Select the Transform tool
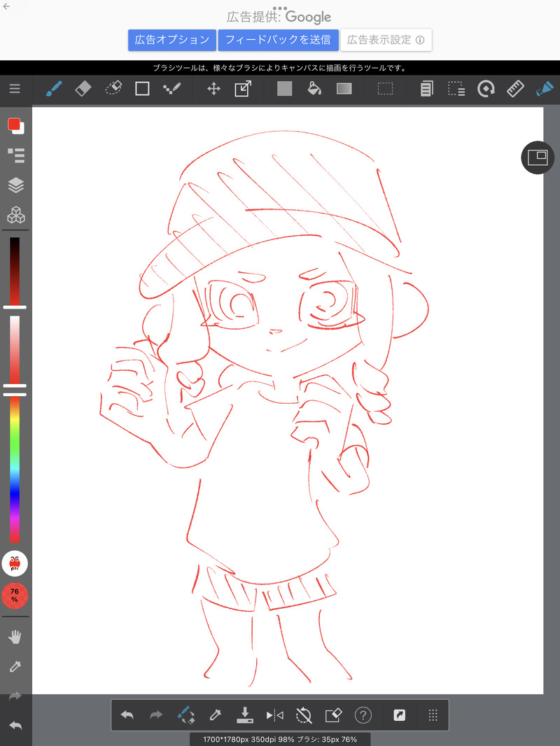 243,89
